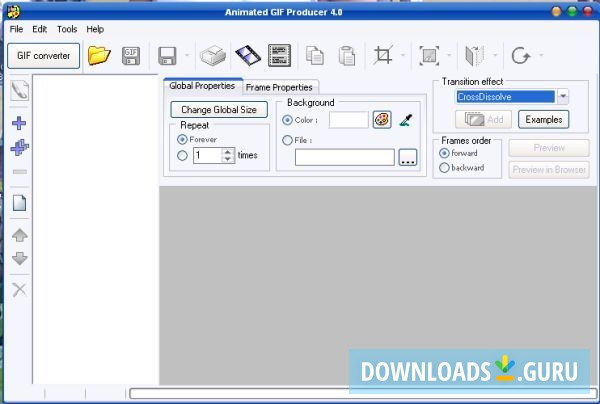Browse for background file with ellipsis button
This screenshot has width=600, height=404.
click(x=408, y=157)
